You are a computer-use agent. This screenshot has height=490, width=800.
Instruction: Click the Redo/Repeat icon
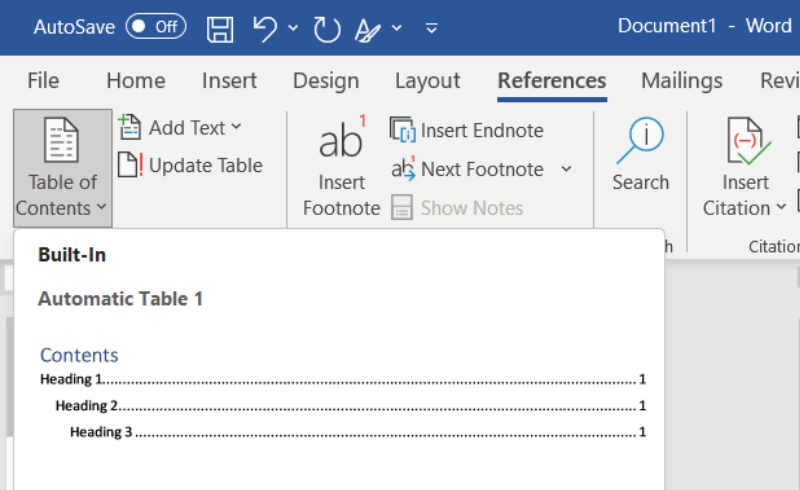(327, 29)
